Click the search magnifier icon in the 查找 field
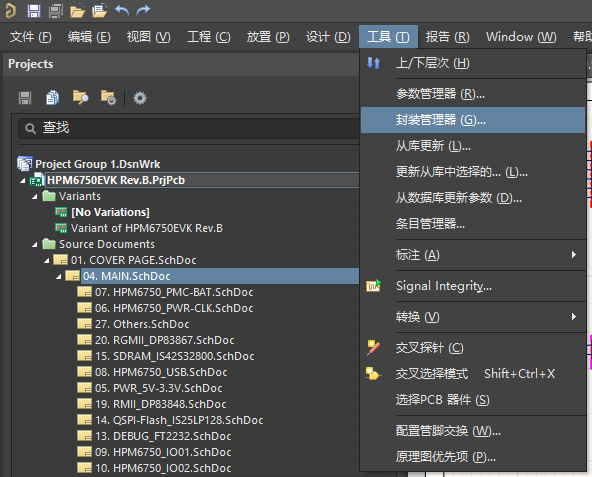592x477 pixels. point(30,128)
